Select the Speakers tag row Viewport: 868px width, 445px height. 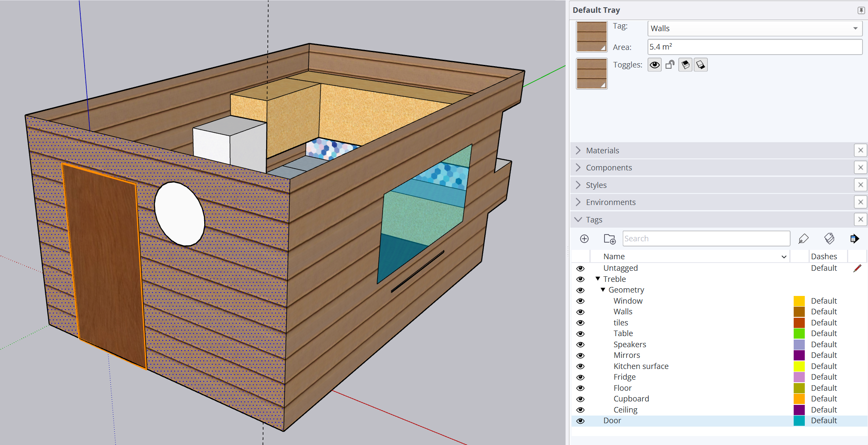tap(719, 345)
